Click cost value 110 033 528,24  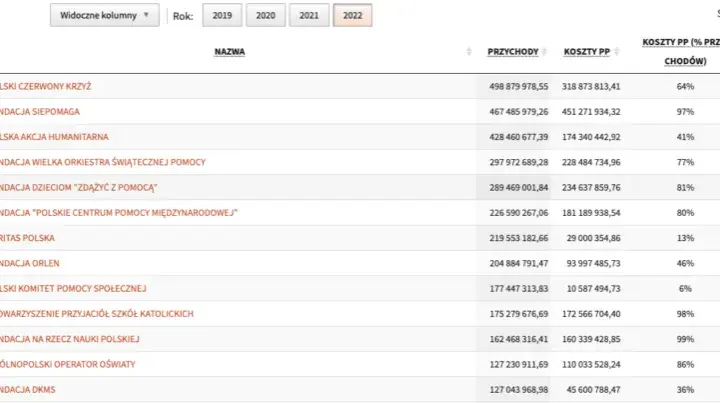[x=591, y=364]
